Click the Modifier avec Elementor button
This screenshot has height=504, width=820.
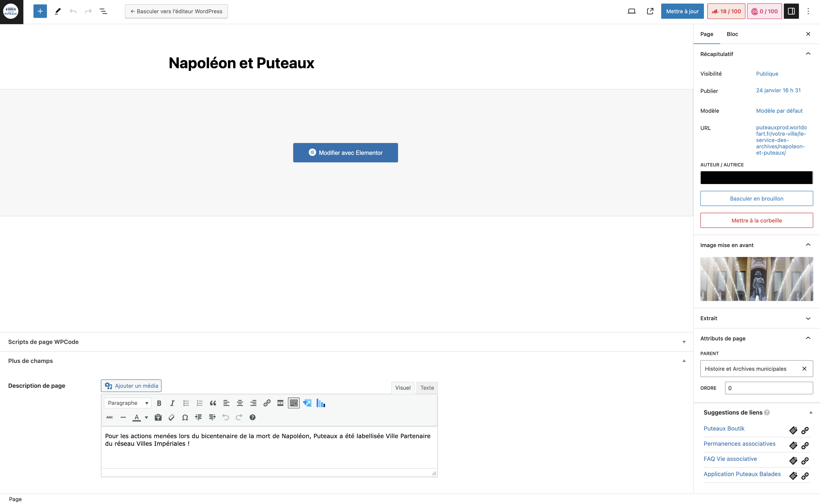tap(345, 153)
